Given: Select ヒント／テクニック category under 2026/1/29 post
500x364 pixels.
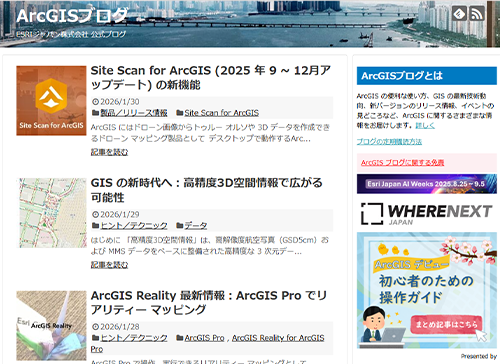Looking at the screenshot, I should coord(134,226).
